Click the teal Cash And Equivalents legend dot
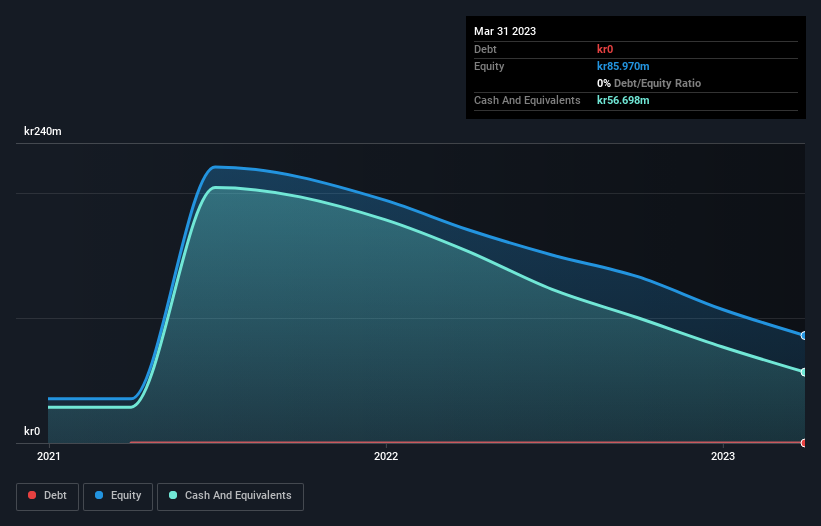The height and width of the screenshot is (526, 821). [x=173, y=495]
